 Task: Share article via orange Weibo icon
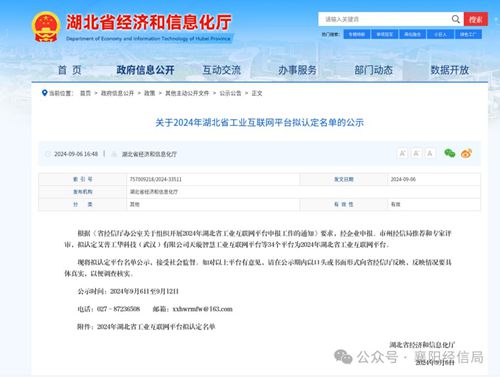pyautogui.click(x=466, y=153)
